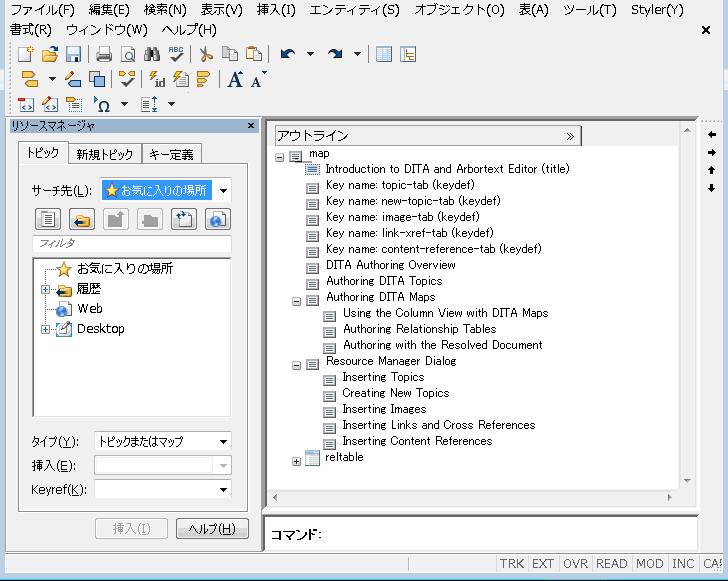
Task: Decrease font size with the small A icon
Action: [x=258, y=79]
